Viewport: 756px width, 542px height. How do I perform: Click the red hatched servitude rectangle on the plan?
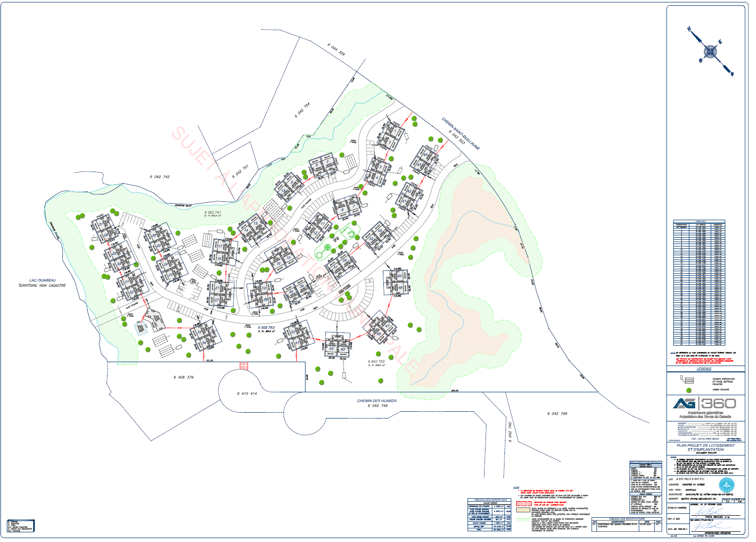244,366
